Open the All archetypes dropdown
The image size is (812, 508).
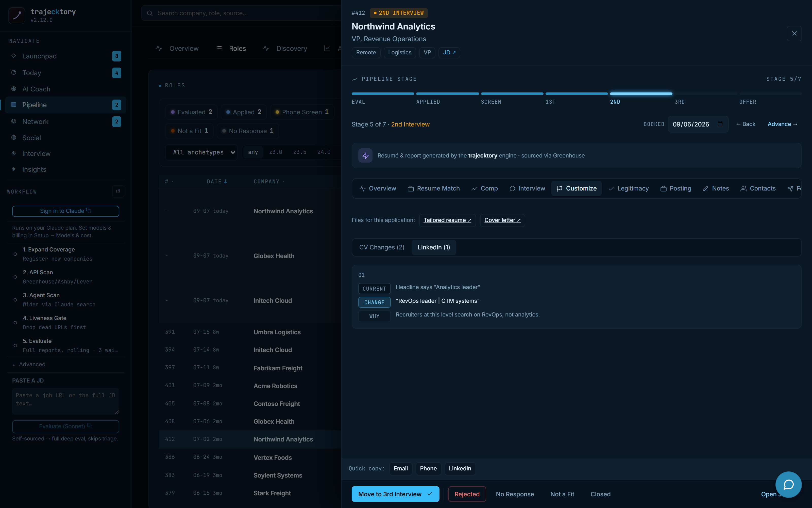[201, 152]
